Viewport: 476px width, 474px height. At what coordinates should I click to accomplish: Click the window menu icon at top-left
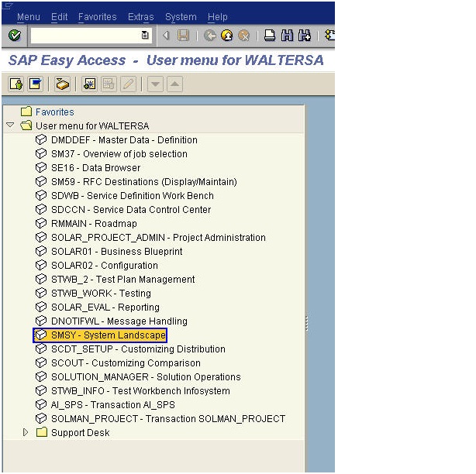(x=7, y=5)
